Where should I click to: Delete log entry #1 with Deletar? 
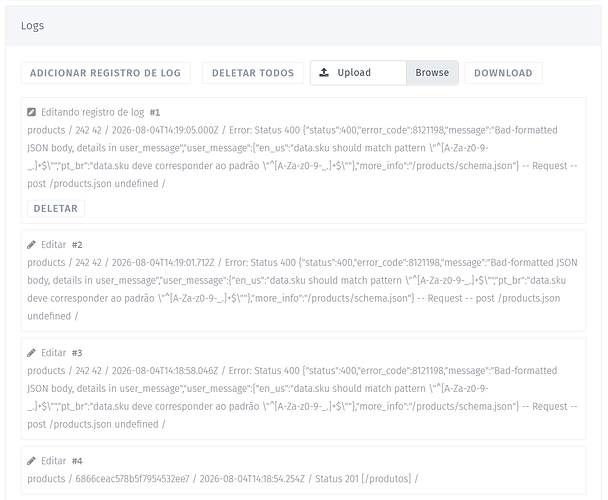56,208
